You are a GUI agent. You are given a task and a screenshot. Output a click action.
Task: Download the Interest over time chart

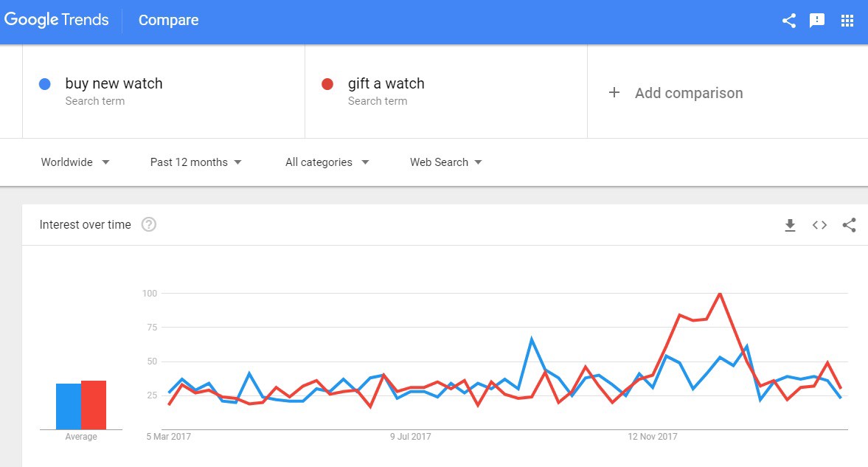pos(790,225)
